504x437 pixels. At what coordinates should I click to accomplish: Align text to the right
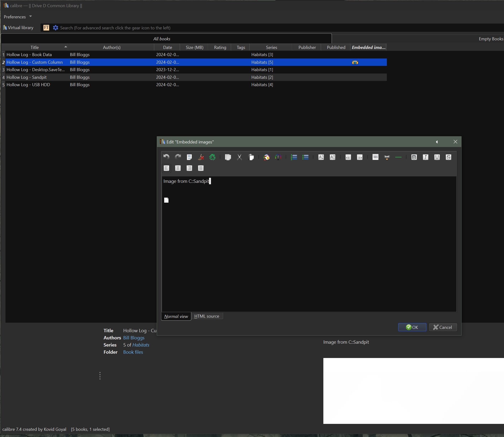click(x=189, y=168)
